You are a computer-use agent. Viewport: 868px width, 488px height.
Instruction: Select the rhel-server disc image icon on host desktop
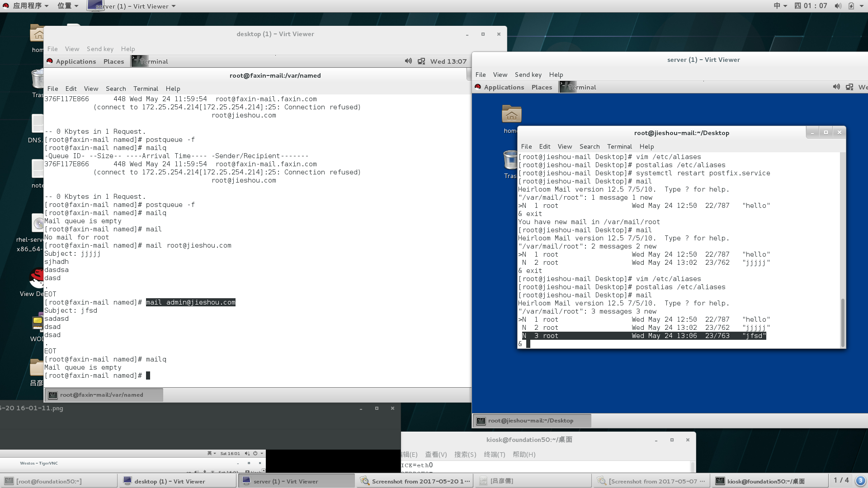click(38, 223)
